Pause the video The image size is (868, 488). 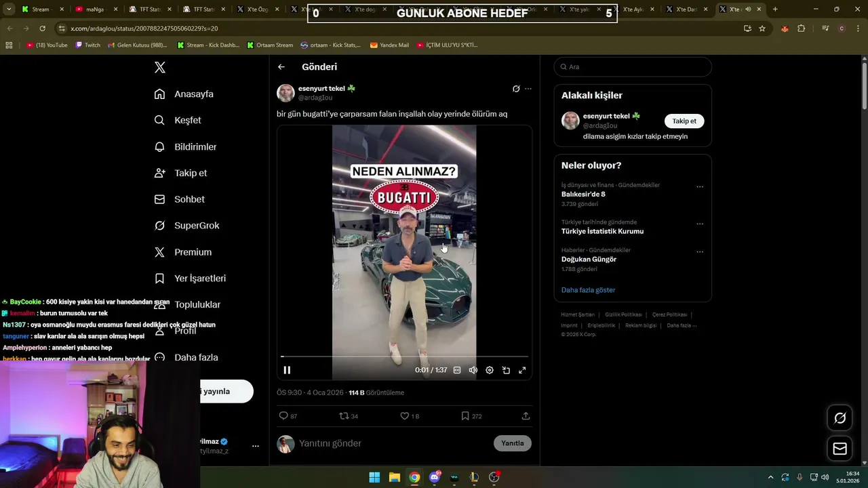coord(287,370)
